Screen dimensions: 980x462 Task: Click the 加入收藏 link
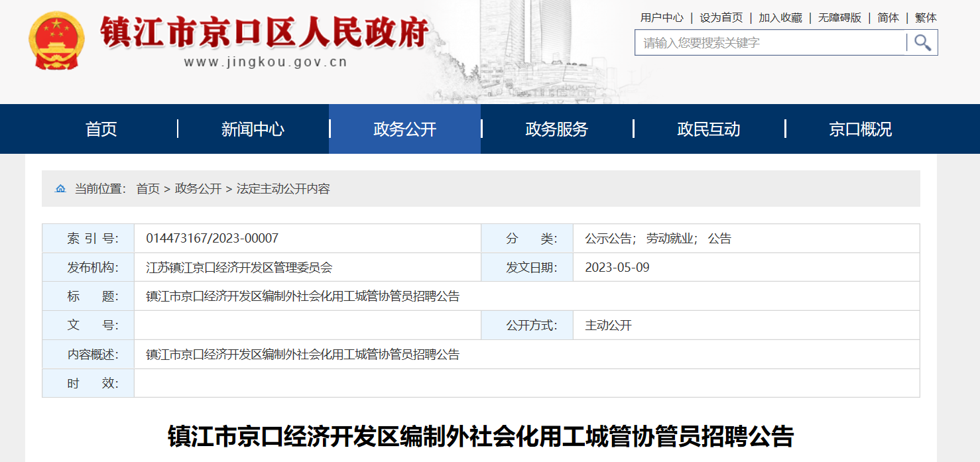780,18
